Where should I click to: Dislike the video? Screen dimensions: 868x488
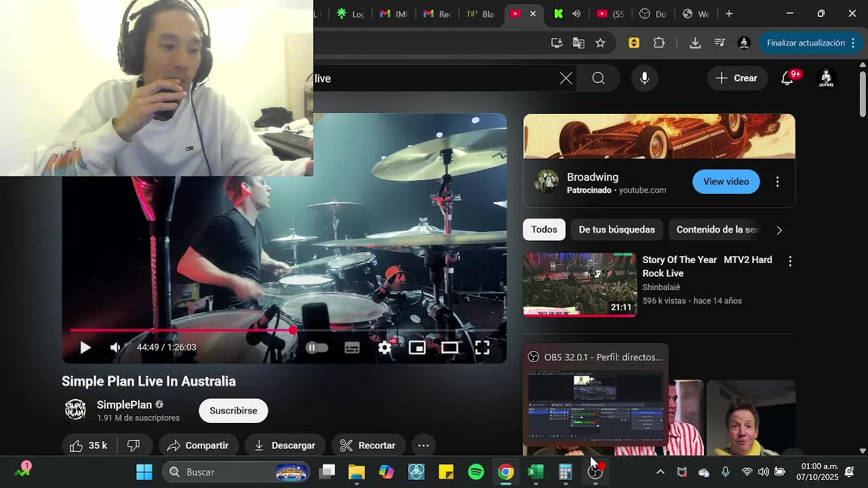[134, 445]
